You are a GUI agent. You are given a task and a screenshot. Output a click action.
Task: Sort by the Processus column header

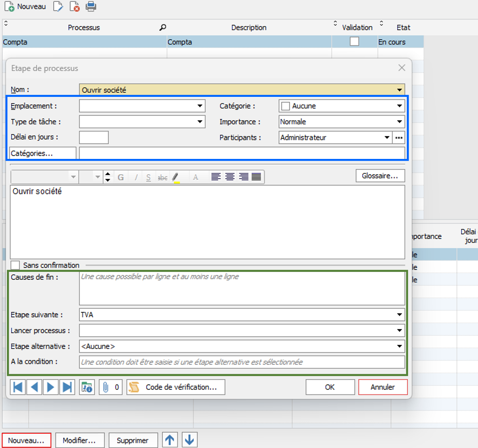tap(84, 28)
